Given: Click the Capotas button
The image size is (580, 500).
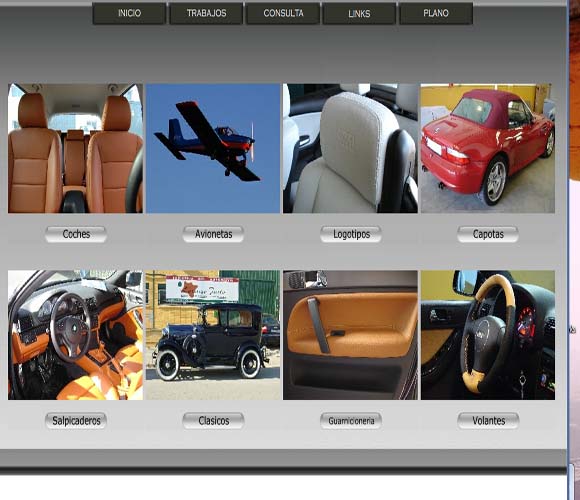Looking at the screenshot, I should point(488,234).
